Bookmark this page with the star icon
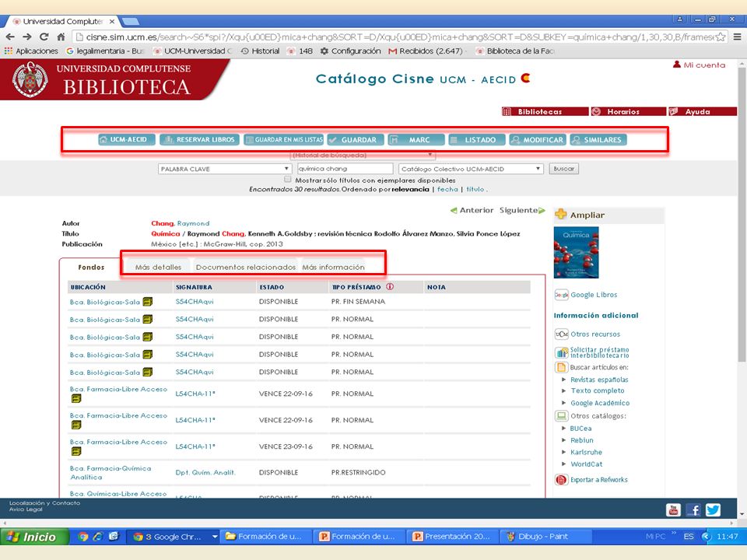The width and height of the screenshot is (747, 560). [x=721, y=37]
